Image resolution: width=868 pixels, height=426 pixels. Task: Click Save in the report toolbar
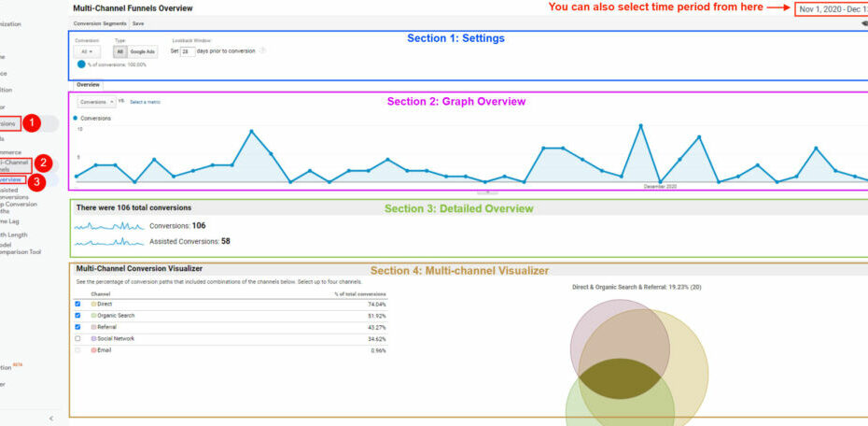click(x=138, y=23)
